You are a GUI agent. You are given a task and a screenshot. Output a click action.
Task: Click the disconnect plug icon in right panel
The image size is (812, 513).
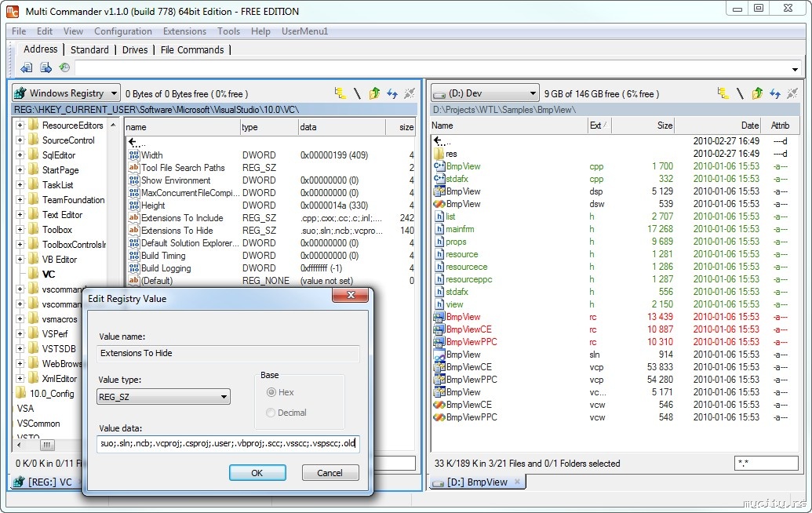coord(792,93)
